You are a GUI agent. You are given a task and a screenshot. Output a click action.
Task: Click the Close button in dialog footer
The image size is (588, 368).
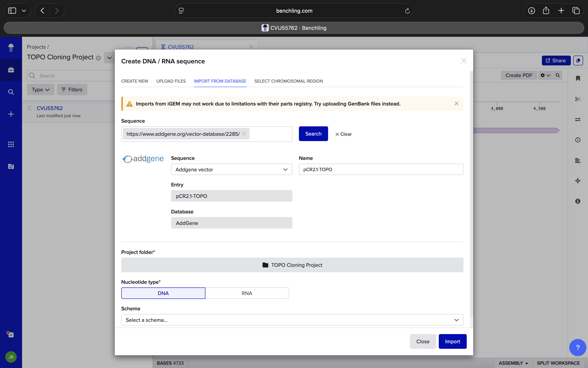423,341
